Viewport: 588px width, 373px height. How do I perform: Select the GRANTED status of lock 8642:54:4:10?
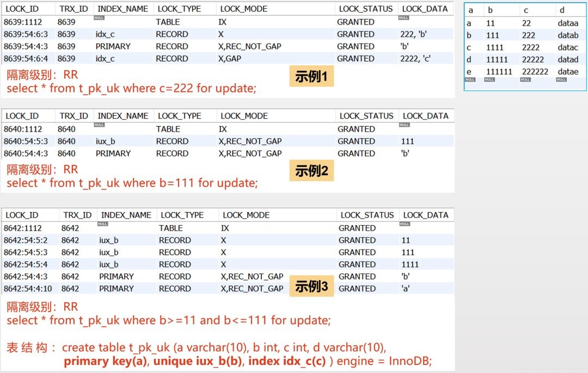pyautogui.click(x=357, y=289)
